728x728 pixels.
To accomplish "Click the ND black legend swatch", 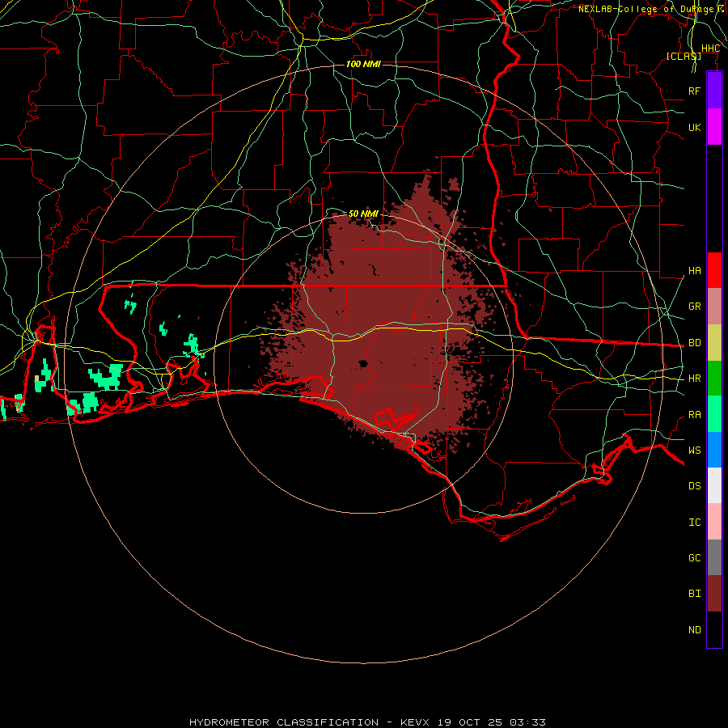I will click(x=714, y=629).
